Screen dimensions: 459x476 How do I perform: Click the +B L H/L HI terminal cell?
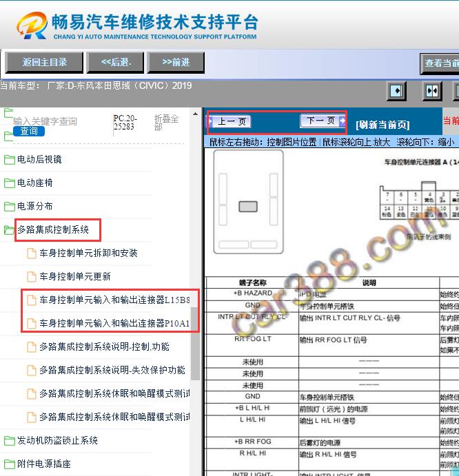click(x=253, y=408)
